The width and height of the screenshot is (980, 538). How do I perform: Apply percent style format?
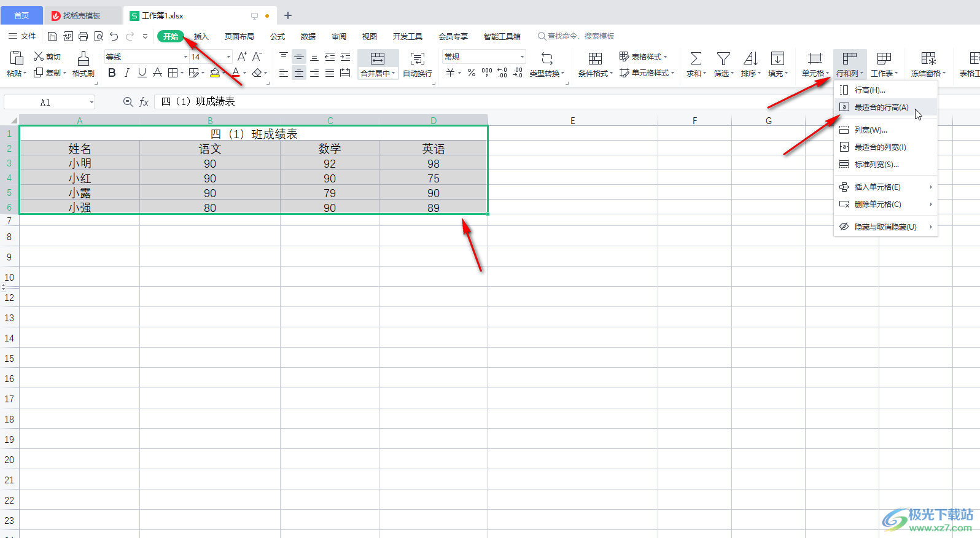pos(472,72)
